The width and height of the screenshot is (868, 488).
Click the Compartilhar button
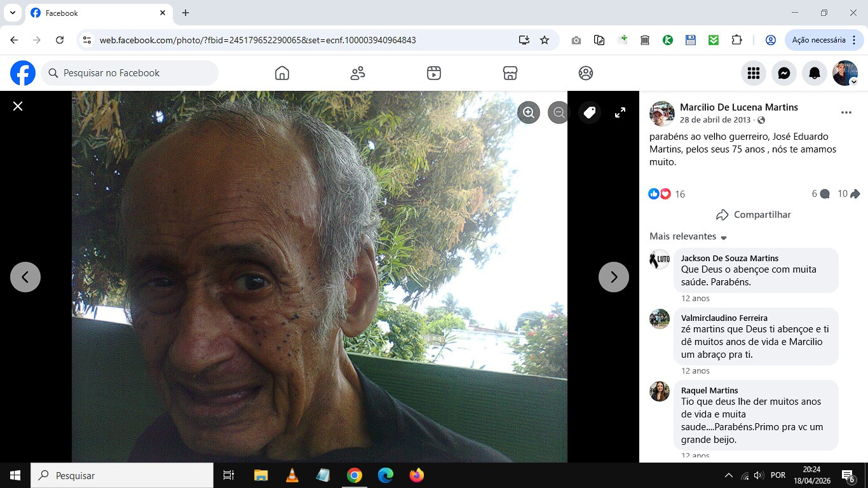point(753,215)
